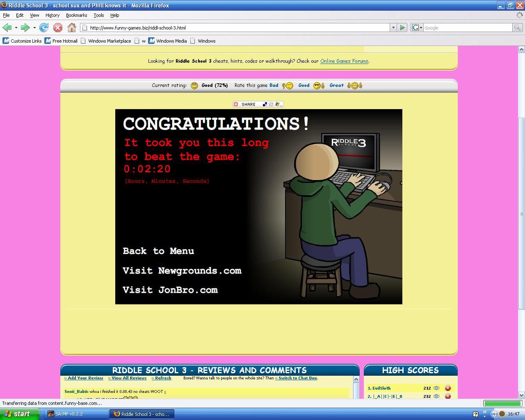Rate the game with Good sunglasses smiley
This screenshot has height=420, width=525.
[x=319, y=85]
